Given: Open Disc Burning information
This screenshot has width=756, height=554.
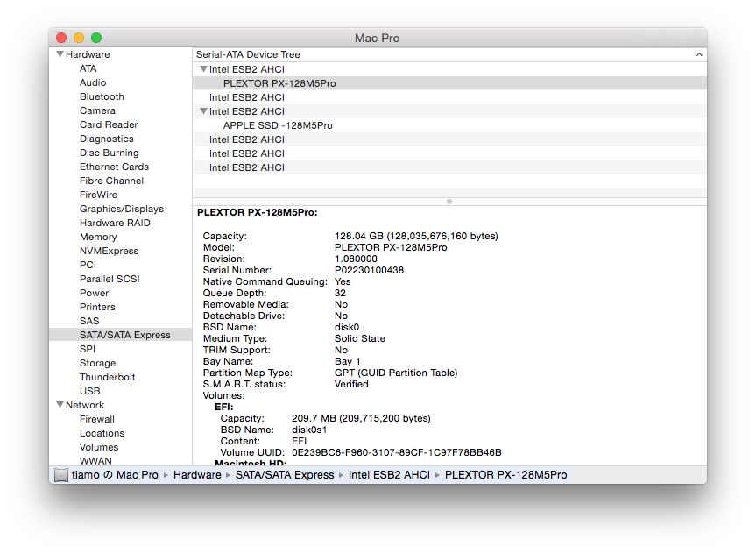Looking at the screenshot, I should point(109,153).
